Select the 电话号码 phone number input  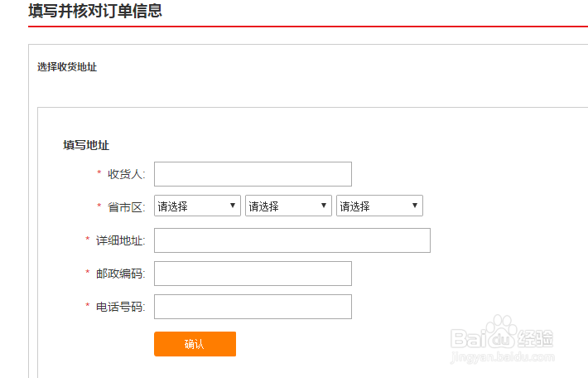pyautogui.click(x=253, y=307)
